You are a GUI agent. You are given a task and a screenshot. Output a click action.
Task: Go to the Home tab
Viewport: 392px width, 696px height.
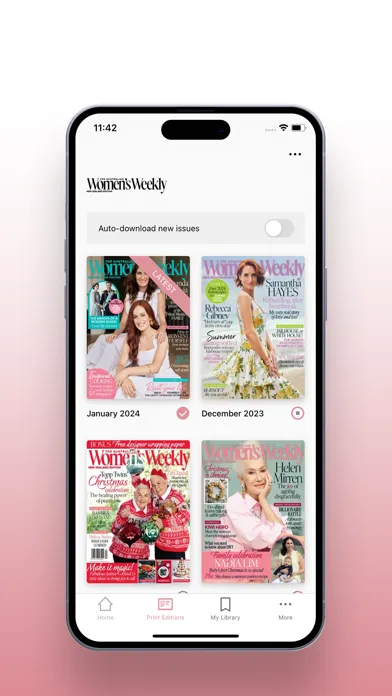[105, 609]
